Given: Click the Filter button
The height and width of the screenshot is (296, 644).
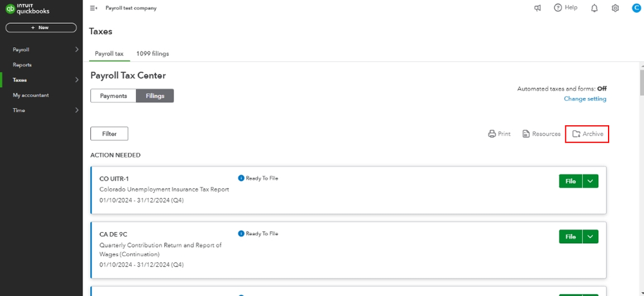Looking at the screenshot, I should click(x=110, y=133).
